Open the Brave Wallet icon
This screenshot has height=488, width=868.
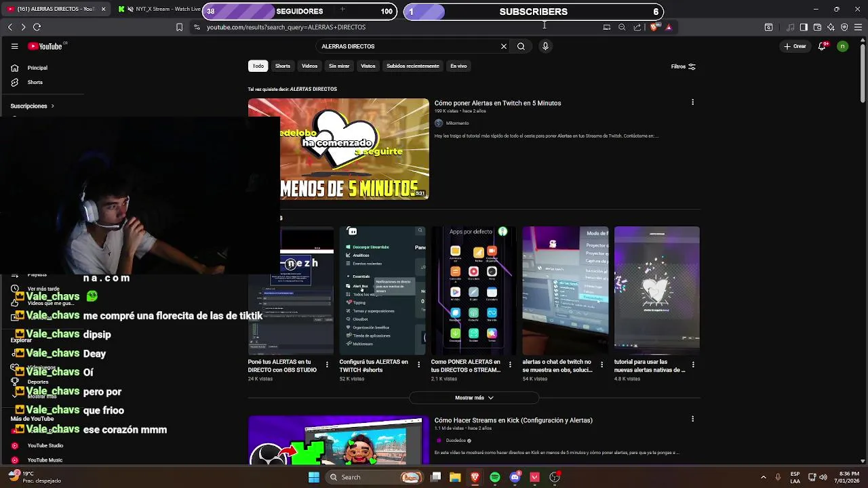(x=817, y=27)
